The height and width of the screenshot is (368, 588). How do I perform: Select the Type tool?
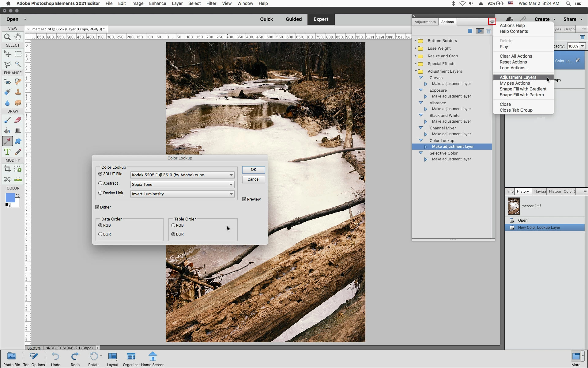click(x=7, y=152)
